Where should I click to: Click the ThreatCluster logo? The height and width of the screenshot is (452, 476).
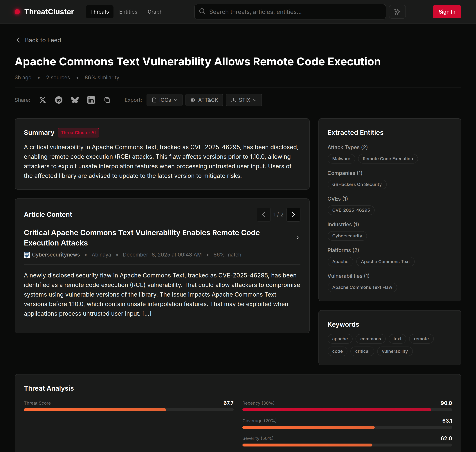(x=45, y=12)
